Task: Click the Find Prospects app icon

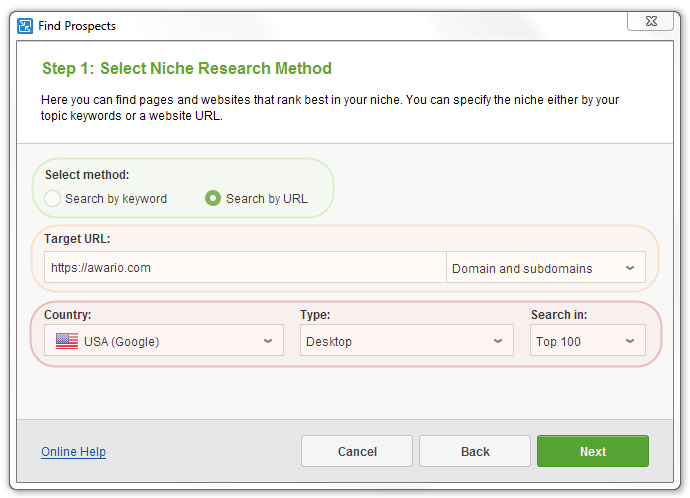Action: pos(25,26)
